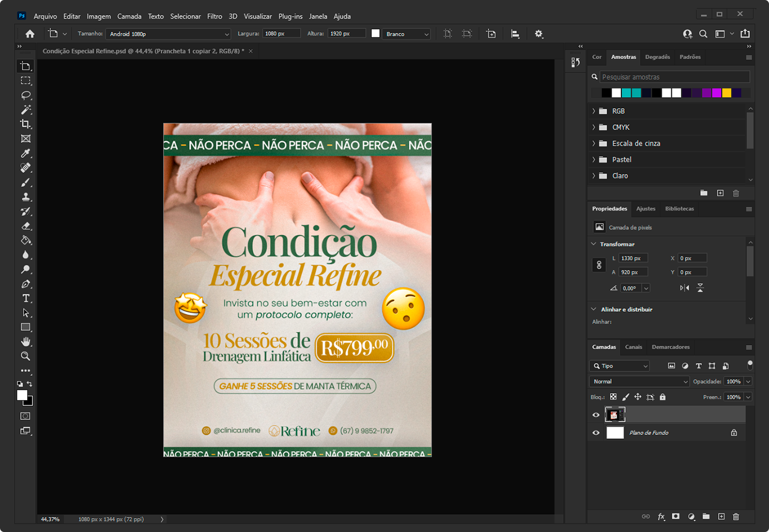Open the Degradês tab
This screenshot has height=532, width=769.
click(657, 57)
